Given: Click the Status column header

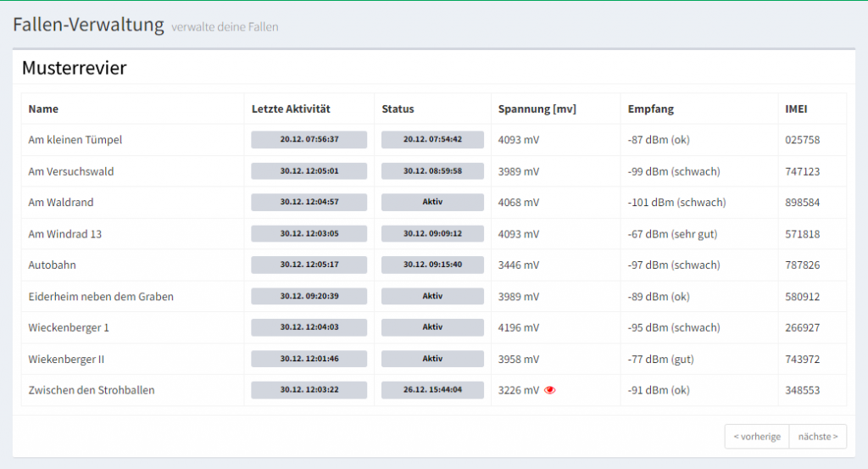Looking at the screenshot, I should (398, 109).
